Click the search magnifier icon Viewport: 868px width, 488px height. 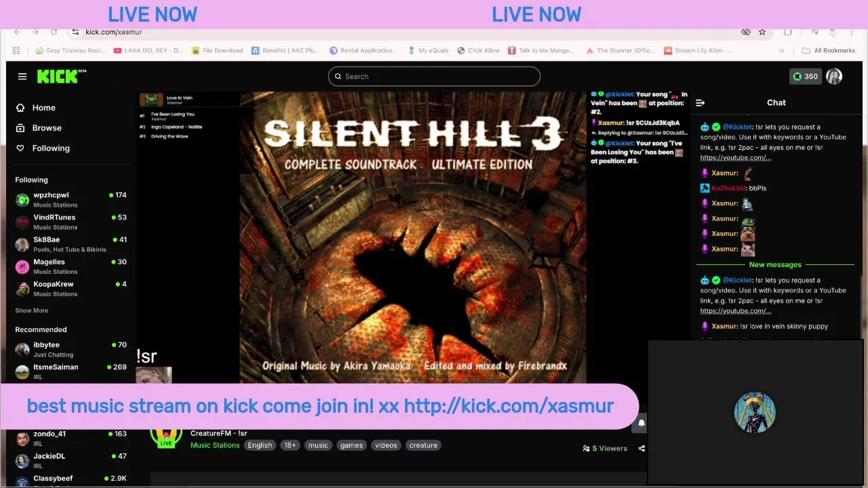(x=338, y=77)
